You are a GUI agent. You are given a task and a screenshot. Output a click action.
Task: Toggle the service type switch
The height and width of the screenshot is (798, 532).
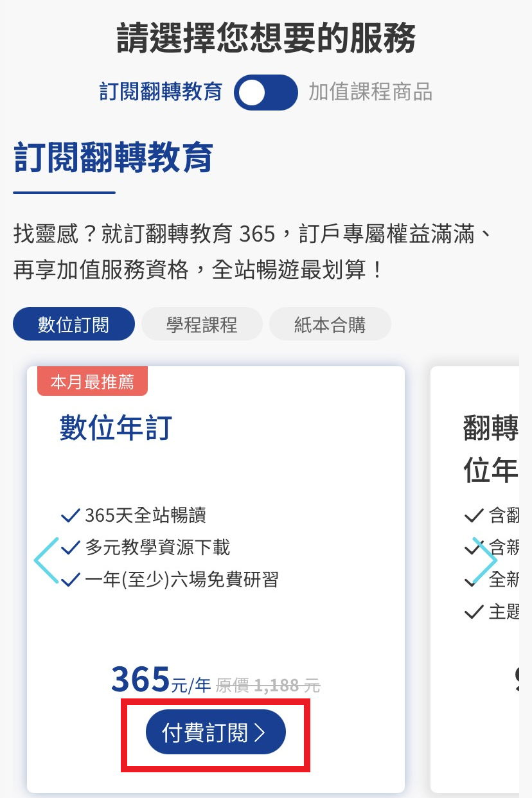click(266, 93)
